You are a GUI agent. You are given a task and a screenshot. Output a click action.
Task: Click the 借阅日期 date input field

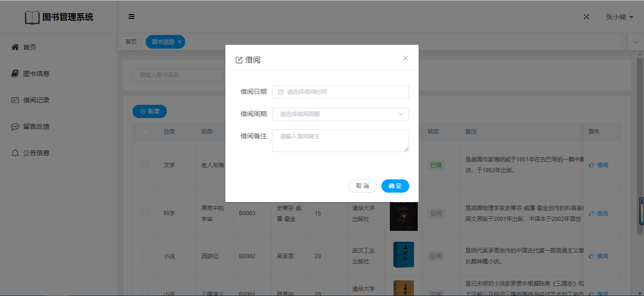pos(340,92)
